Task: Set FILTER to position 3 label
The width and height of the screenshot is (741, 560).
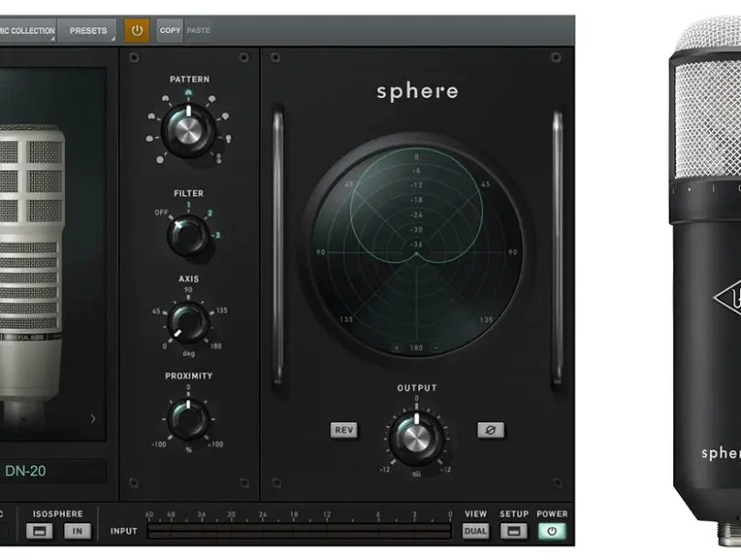Action: pyautogui.click(x=218, y=235)
